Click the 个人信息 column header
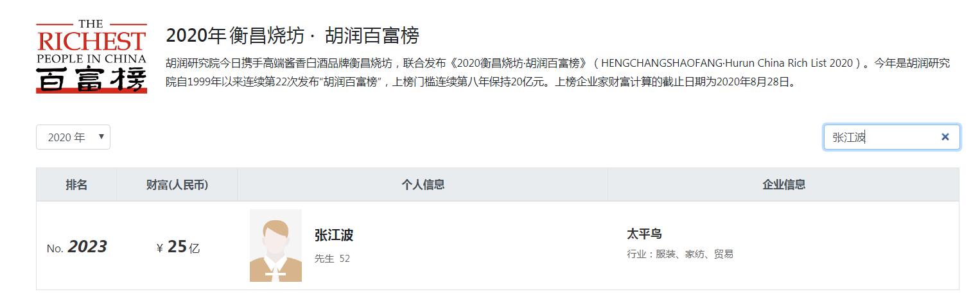Image resolution: width=980 pixels, height=294 pixels. click(423, 185)
